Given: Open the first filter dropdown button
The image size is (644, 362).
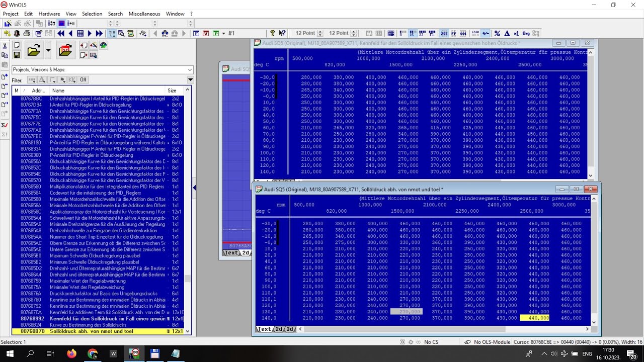Looking at the screenshot, I should point(32,79).
